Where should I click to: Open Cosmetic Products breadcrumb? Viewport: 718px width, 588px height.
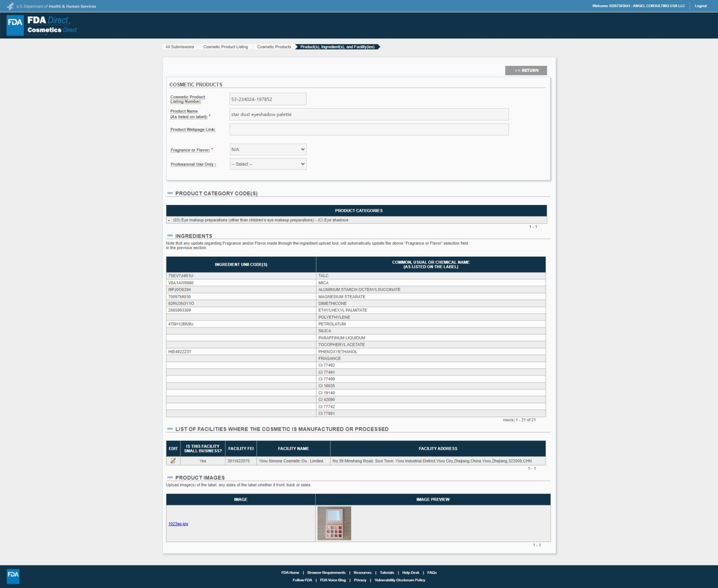coord(274,47)
